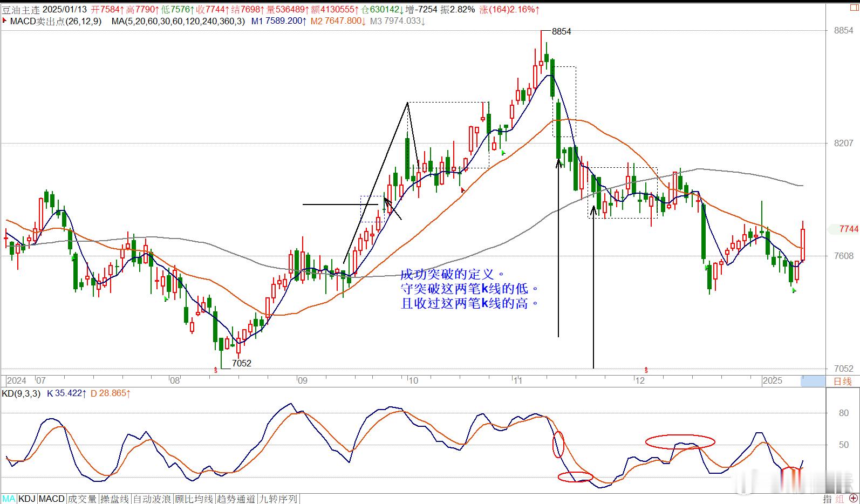The image size is (860, 504).
Task: Click the 量536489 volume field
Action: tap(288, 9)
